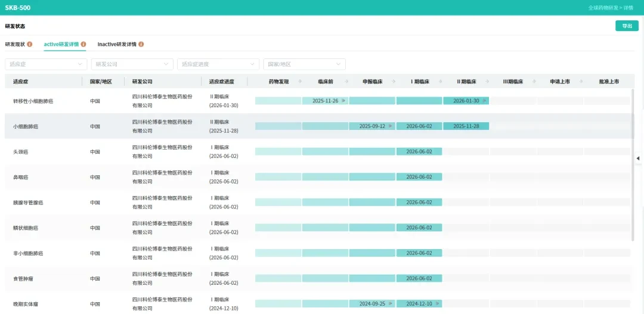The image size is (644, 314).
Task: Click the 研发状态 section heading
Action: point(15,26)
